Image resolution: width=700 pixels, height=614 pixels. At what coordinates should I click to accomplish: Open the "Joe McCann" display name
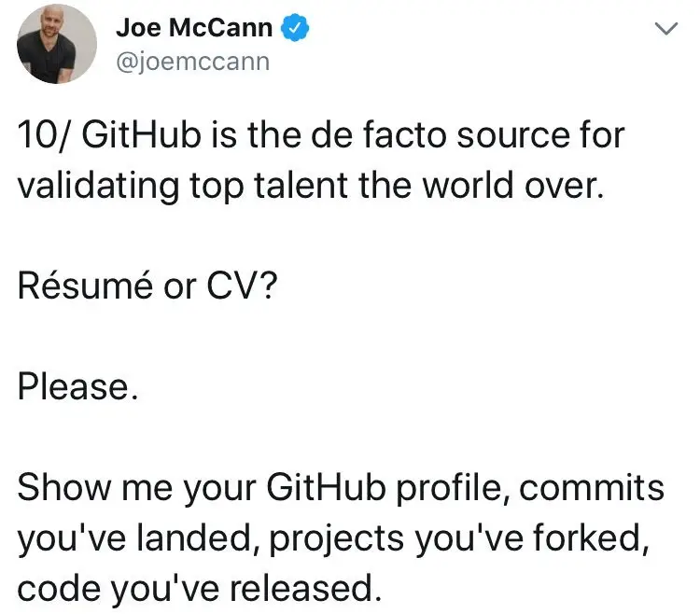[x=194, y=28]
